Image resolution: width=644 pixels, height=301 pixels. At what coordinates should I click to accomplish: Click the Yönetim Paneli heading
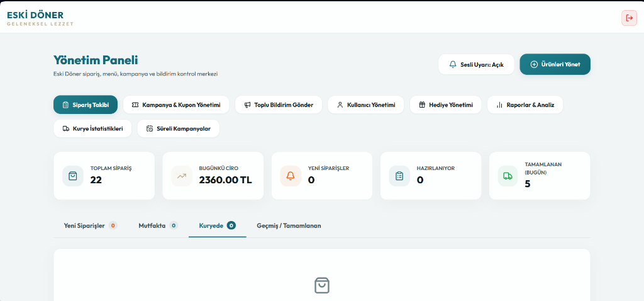(96, 60)
